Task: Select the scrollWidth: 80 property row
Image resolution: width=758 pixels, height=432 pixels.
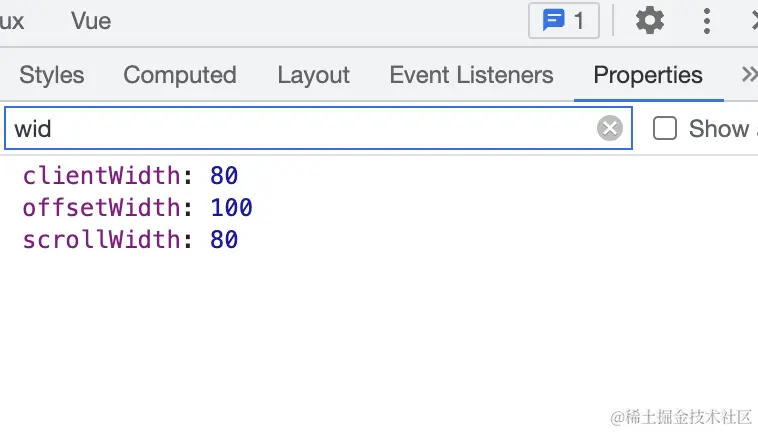Action: coord(131,240)
